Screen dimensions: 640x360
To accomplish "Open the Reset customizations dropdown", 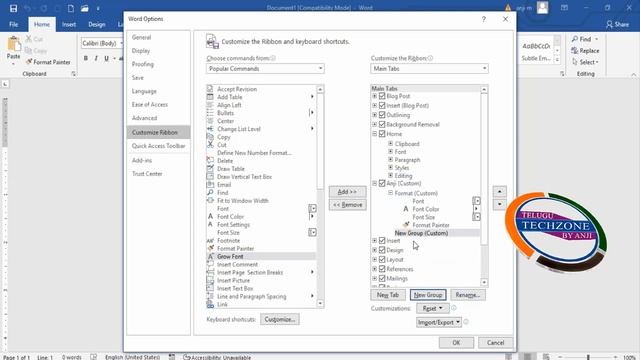I will coord(433,309).
